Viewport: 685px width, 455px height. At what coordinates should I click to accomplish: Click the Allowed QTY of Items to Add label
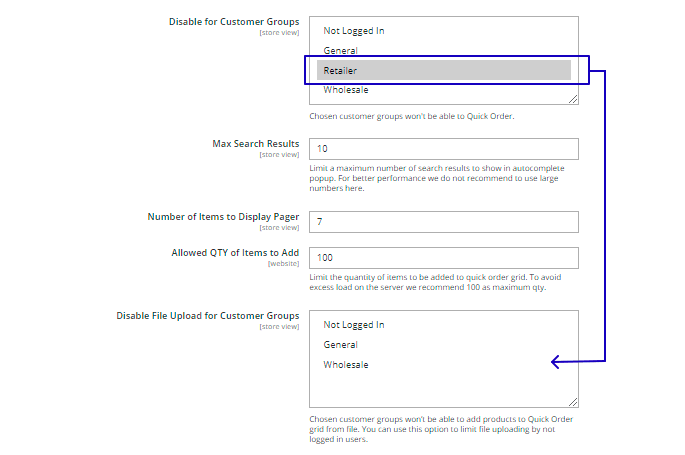click(x=235, y=253)
